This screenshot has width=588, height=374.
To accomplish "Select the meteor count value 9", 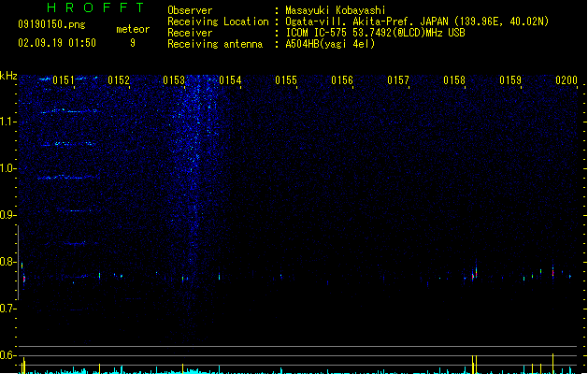I will click(133, 43).
